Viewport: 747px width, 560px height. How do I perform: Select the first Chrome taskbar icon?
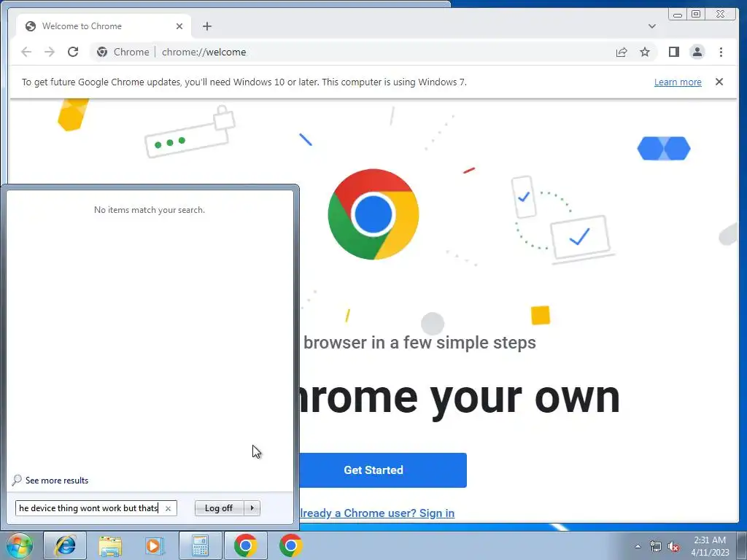(x=246, y=545)
